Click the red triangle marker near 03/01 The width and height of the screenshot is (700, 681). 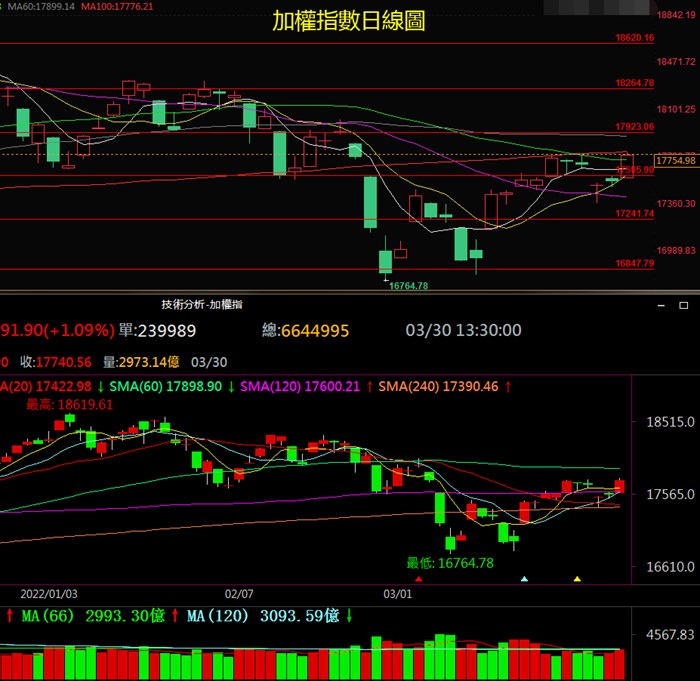419,579
